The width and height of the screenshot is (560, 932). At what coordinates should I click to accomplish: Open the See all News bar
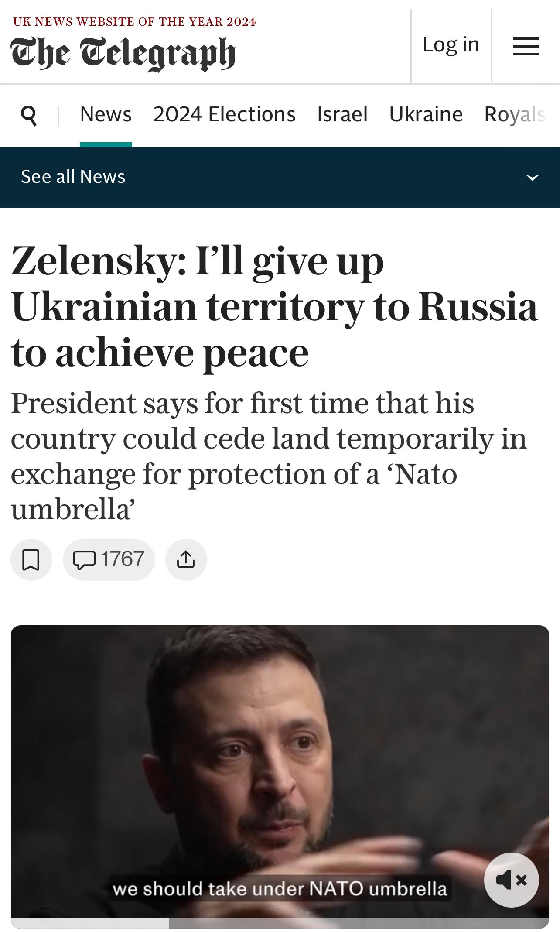point(280,177)
